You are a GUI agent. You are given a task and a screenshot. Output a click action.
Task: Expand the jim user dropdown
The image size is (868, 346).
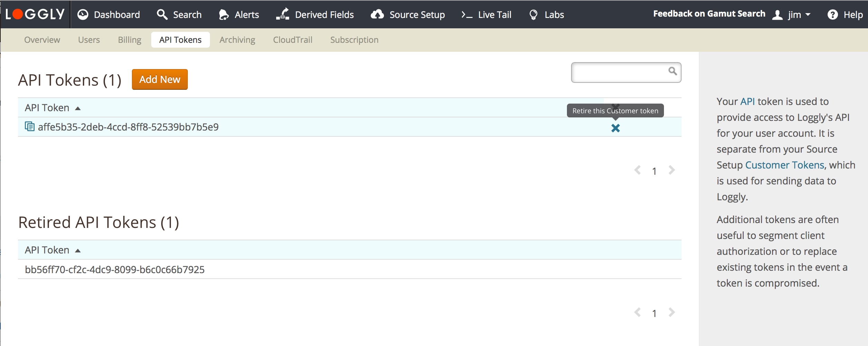coord(792,15)
